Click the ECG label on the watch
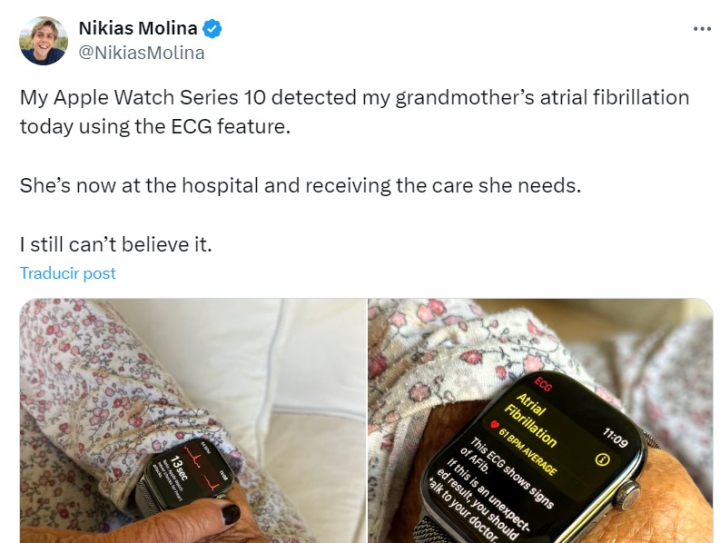This screenshot has height=543, width=720. coord(543,384)
